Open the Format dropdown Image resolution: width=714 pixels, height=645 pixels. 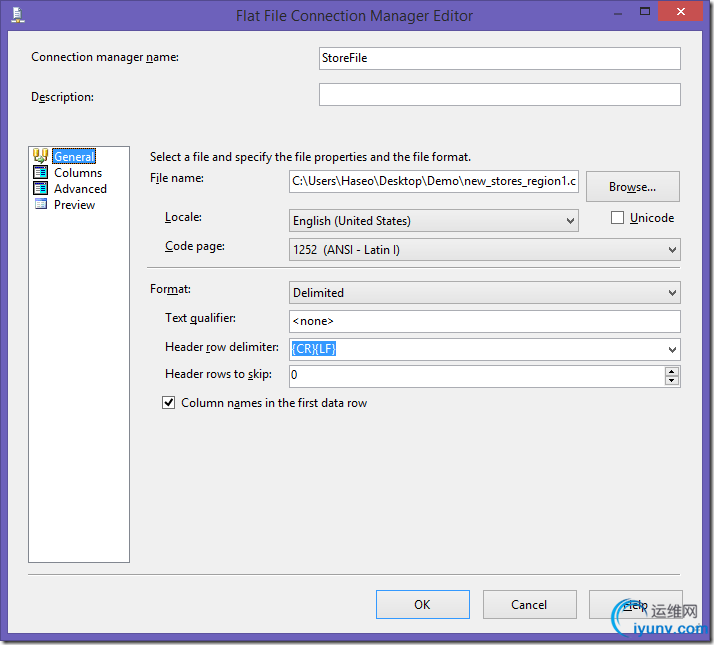pyautogui.click(x=672, y=292)
